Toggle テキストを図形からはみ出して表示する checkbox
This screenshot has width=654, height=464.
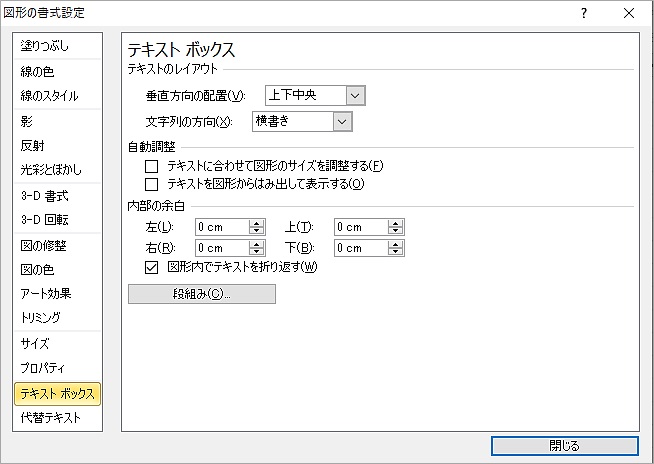152,184
